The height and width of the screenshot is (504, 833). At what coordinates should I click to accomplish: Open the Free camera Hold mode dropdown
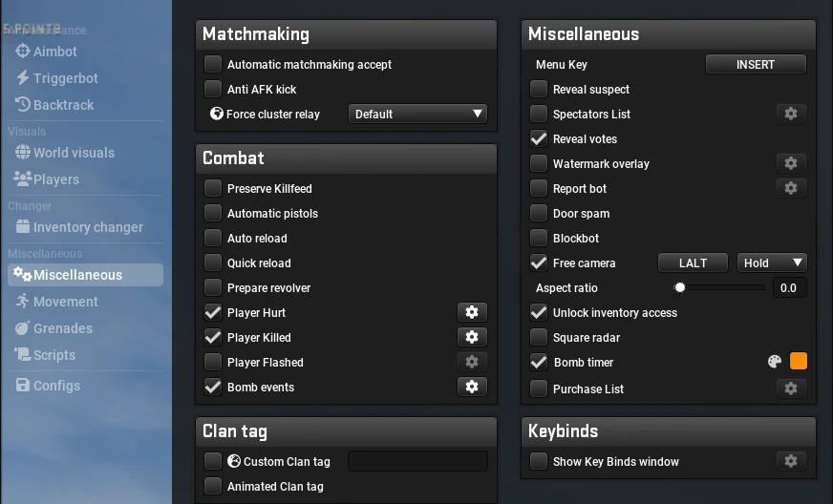(x=772, y=262)
